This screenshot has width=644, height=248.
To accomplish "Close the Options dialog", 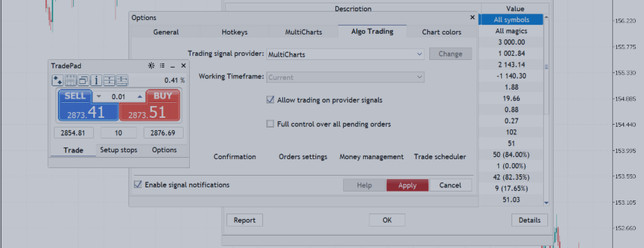I will (x=472, y=18).
